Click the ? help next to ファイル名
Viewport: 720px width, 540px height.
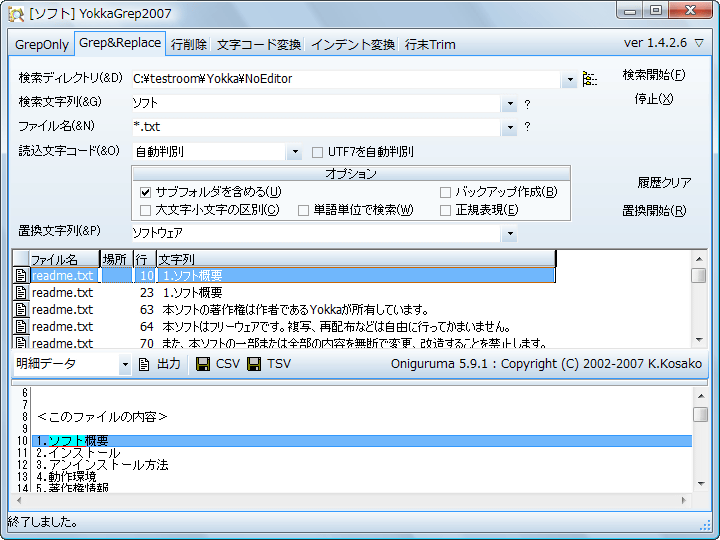tap(528, 127)
